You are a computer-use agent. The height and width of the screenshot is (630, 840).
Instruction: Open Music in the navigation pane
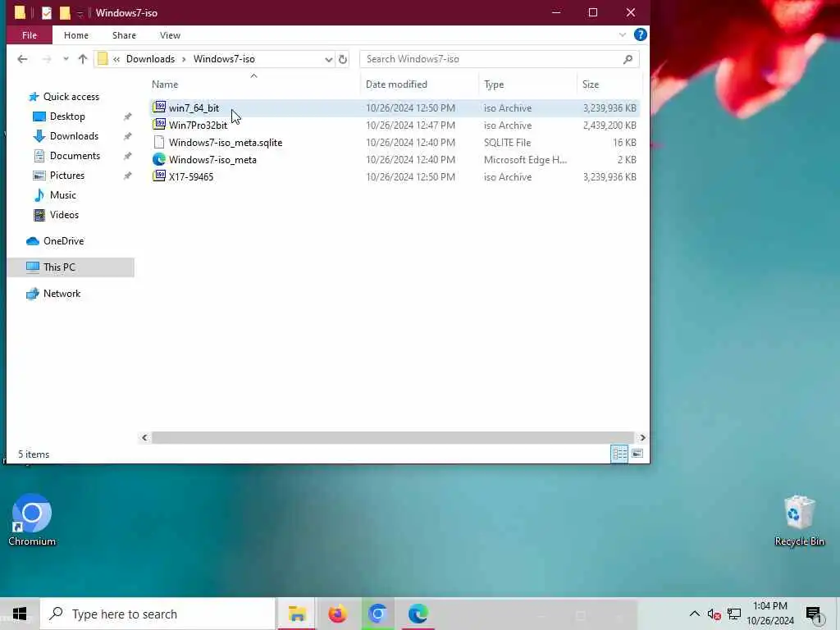[62, 195]
